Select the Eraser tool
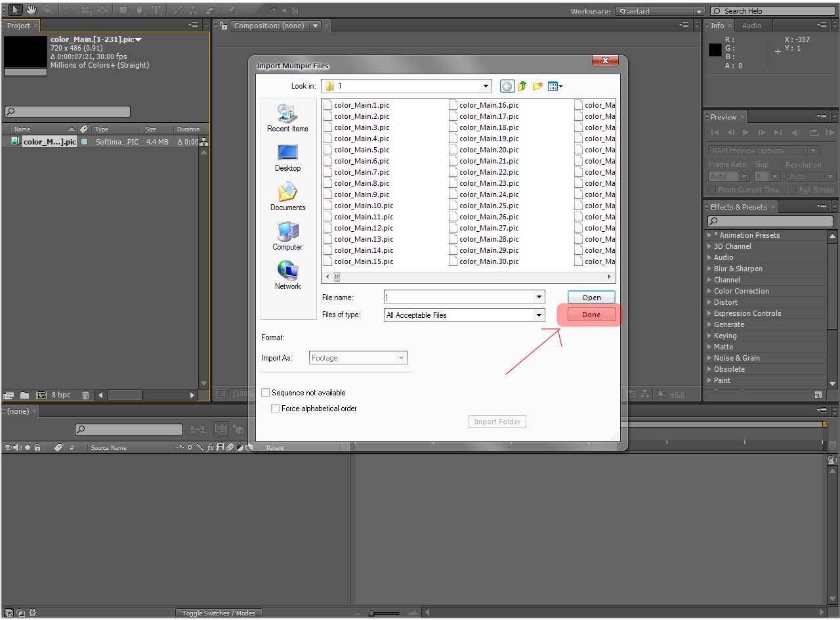Image resolution: width=840 pixels, height=620 pixels. (x=210, y=10)
